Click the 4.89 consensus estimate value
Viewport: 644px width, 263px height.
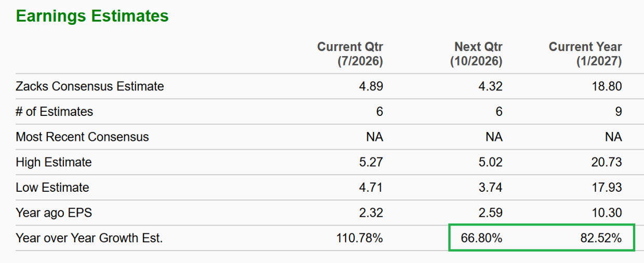(371, 86)
